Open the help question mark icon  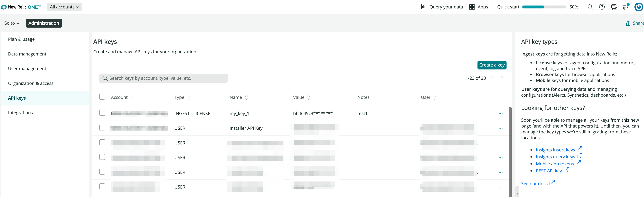pyautogui.click(x=602, y=7)
